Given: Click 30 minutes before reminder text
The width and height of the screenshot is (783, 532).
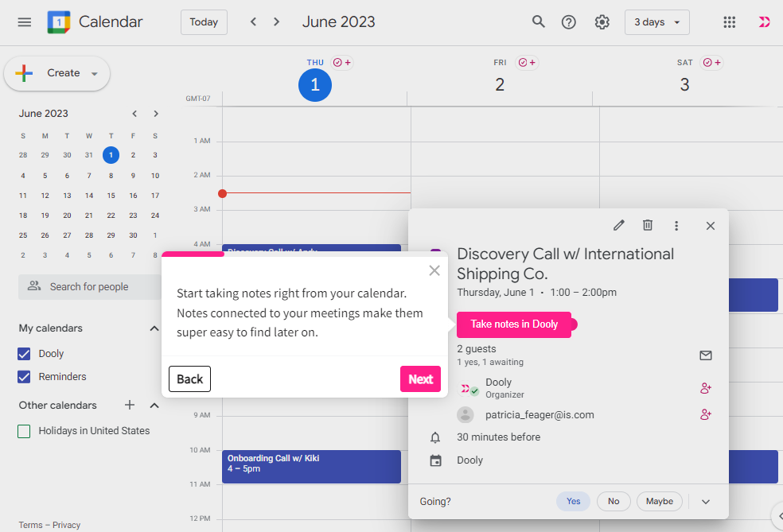Looking at the screenshot, I should pyautogui.click(x=498, y=437).
